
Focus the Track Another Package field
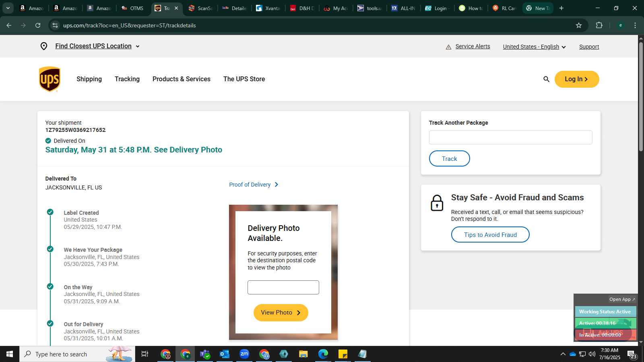(x=510, y=138)
